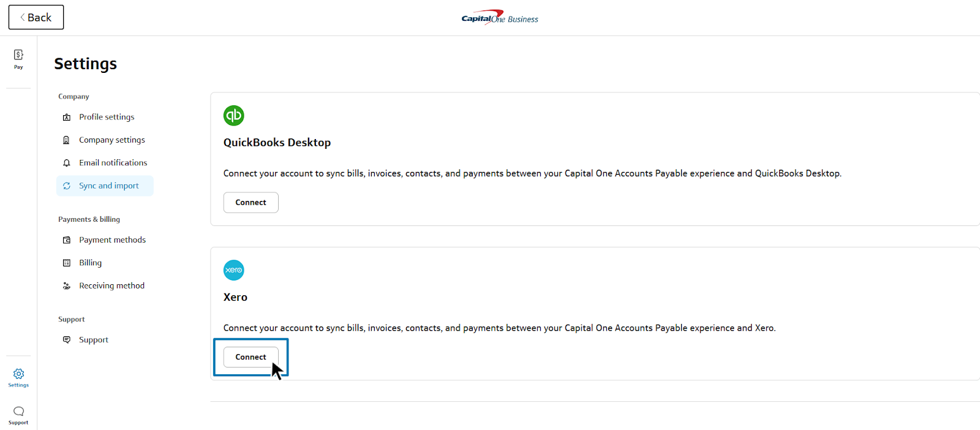The image size is (980, 430).
Task: Click the Receiving method icon
Action: [x=67, y=286]
